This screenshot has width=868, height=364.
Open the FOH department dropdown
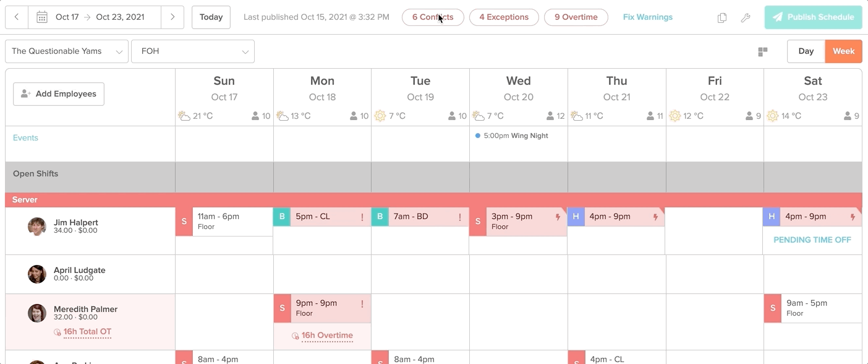(x=193, y=51)
